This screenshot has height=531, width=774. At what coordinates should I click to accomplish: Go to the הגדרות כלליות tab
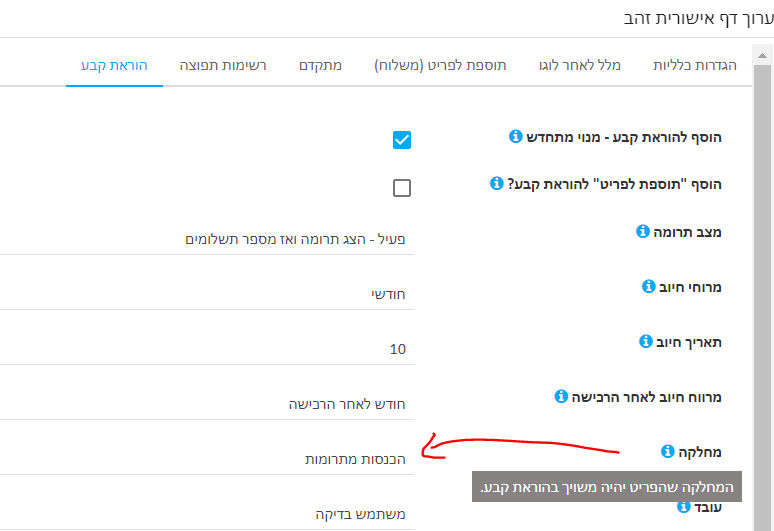tap(695, 66)
